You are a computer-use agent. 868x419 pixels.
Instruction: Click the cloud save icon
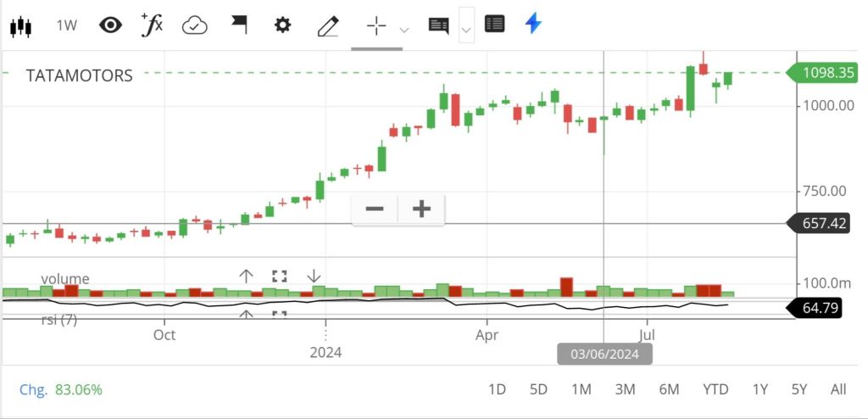(x=195, y=25)
